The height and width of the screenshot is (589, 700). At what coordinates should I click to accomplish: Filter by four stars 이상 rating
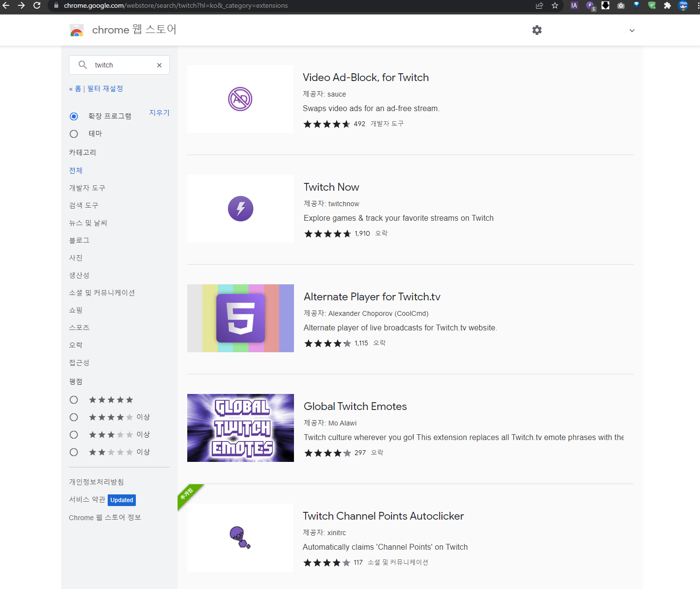point(74,417)
